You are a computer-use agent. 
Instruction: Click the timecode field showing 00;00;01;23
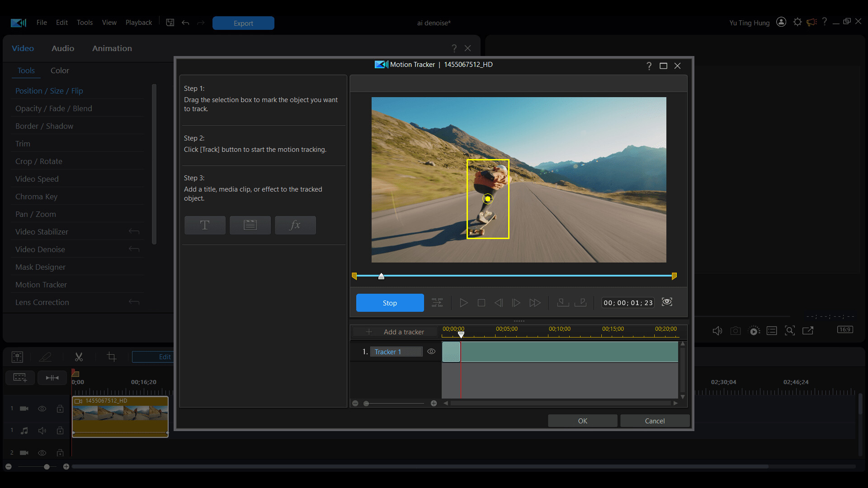click(x=627, y=303)
